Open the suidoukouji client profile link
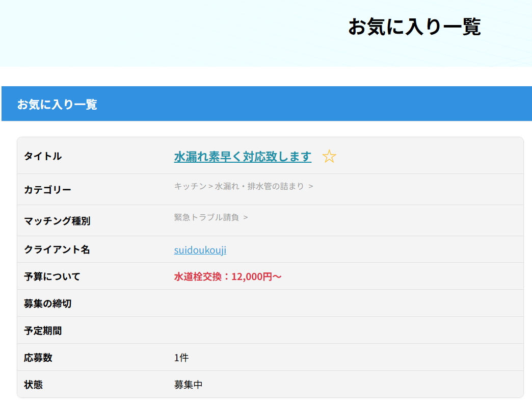This screenshot has height=402, width=532. pos(200,250)
